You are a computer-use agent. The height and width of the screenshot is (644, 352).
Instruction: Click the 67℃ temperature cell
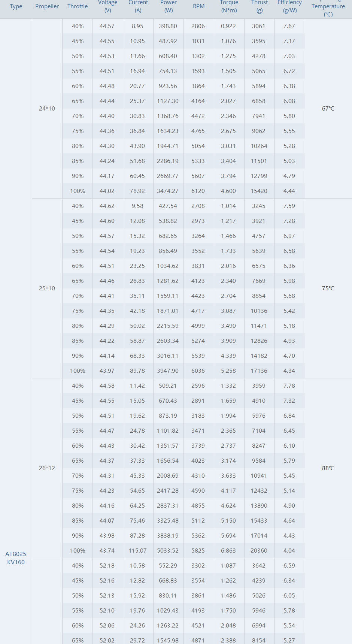pos(328,109)
